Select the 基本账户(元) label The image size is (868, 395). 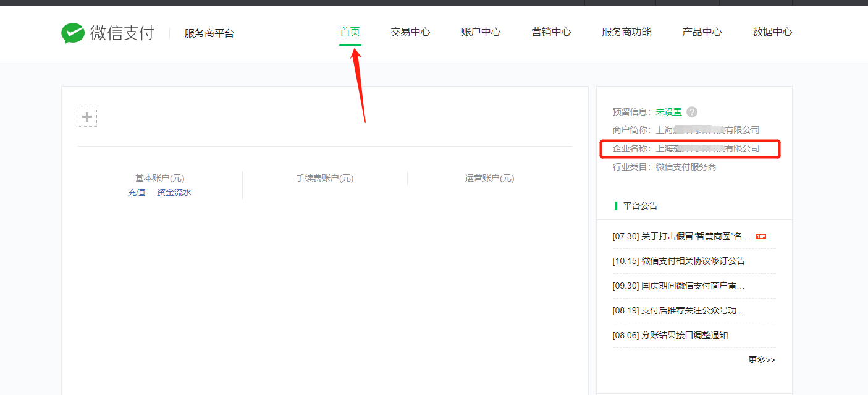pyautogui.click(x=159, y=178)
